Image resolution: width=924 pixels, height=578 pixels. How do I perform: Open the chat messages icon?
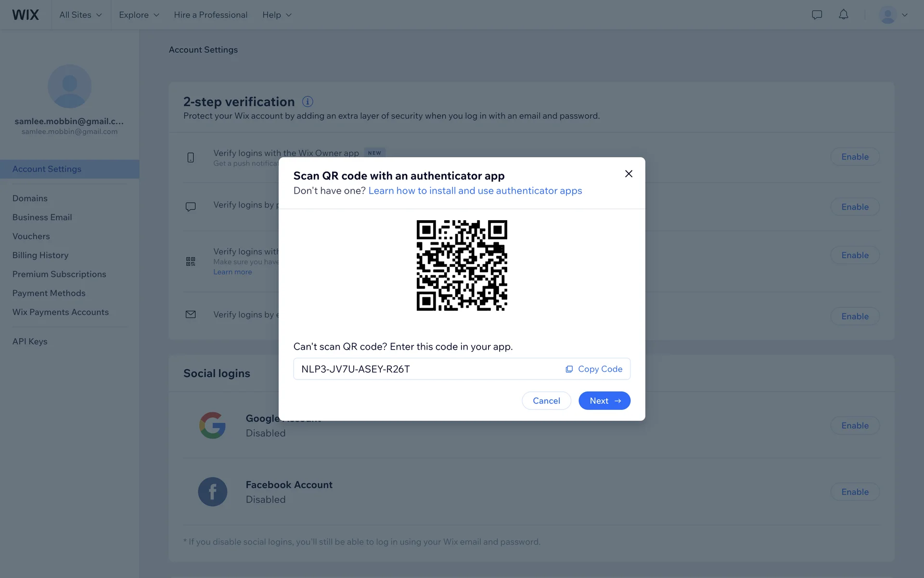tap(817, 15)
